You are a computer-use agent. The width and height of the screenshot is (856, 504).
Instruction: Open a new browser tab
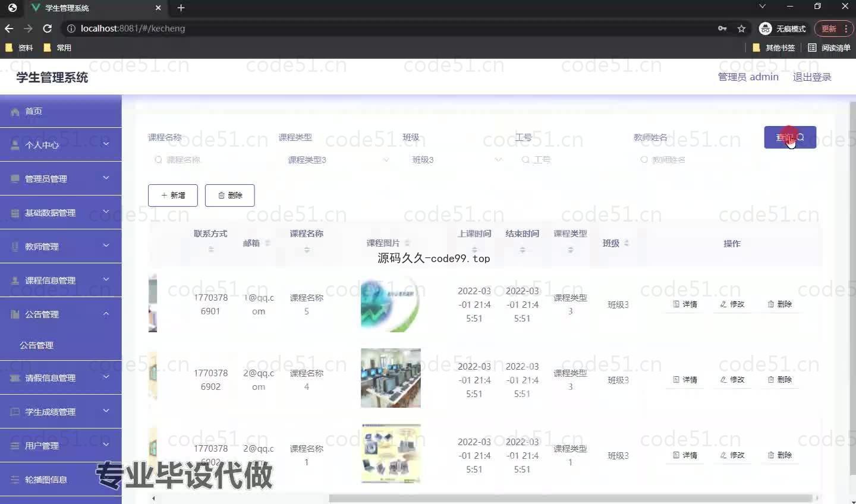(x=181, y=8)
